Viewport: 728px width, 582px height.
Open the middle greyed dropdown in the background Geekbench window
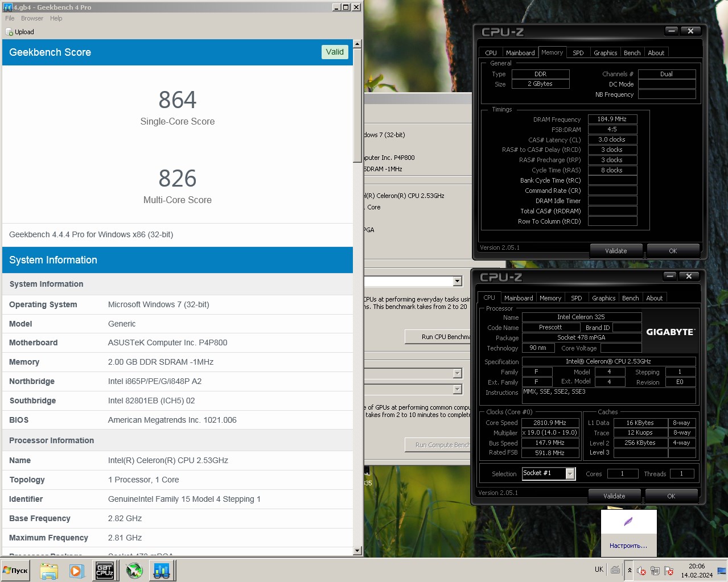[x=457, y=373]
